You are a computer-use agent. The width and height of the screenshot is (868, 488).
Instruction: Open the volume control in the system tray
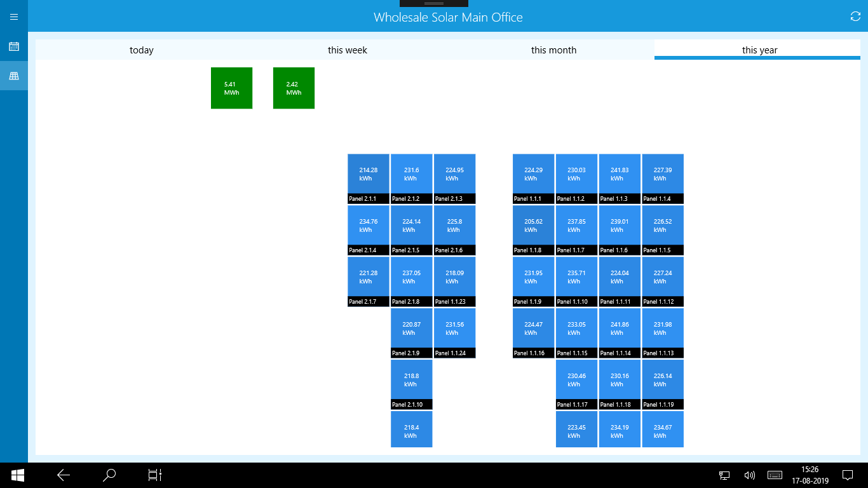pyautogui.click(x=749, y=475)
